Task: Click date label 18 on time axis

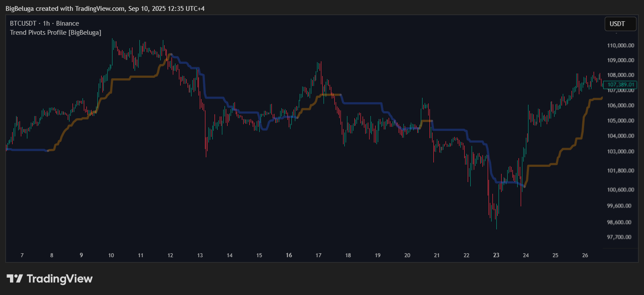Action: tap(348, 255)
